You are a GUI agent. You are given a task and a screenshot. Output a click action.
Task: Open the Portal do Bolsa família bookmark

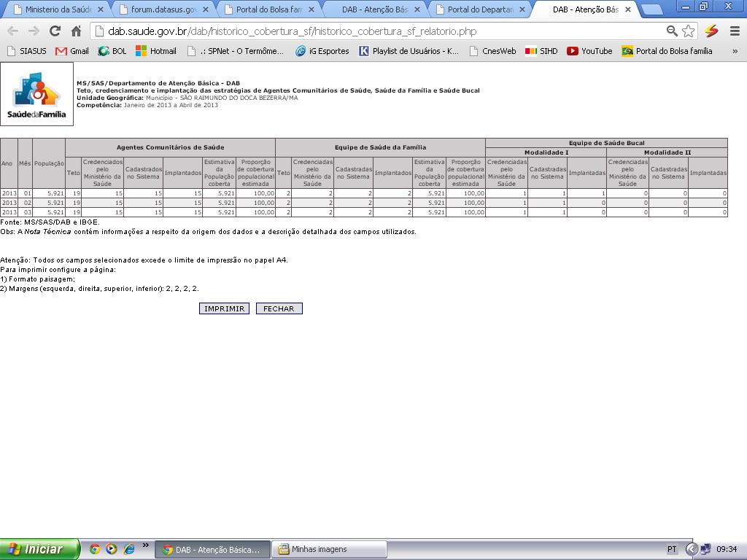(667, 51)
